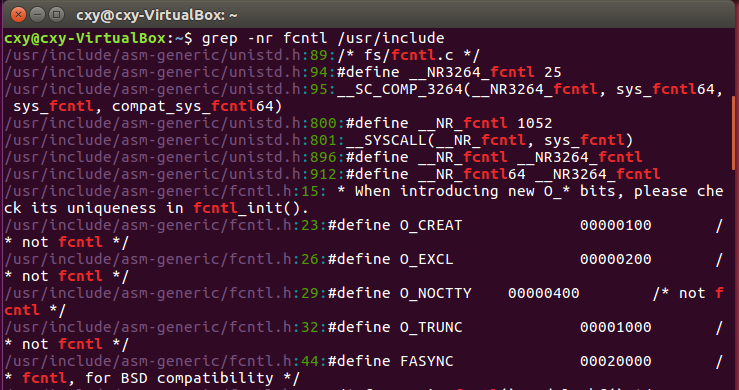Click the line 89 '/* fs/fcntl.c */' text
739x390 pixels.
coord(408,56)
